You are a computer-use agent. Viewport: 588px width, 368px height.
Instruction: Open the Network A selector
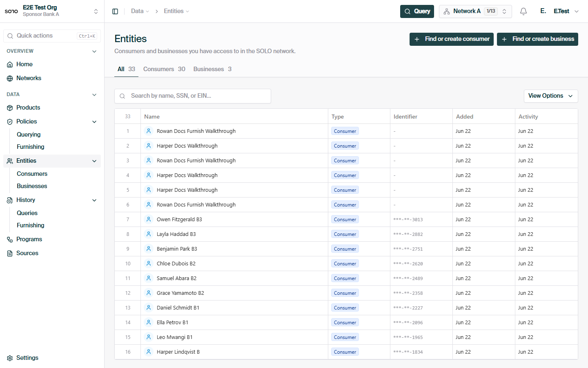coord(475,11)
